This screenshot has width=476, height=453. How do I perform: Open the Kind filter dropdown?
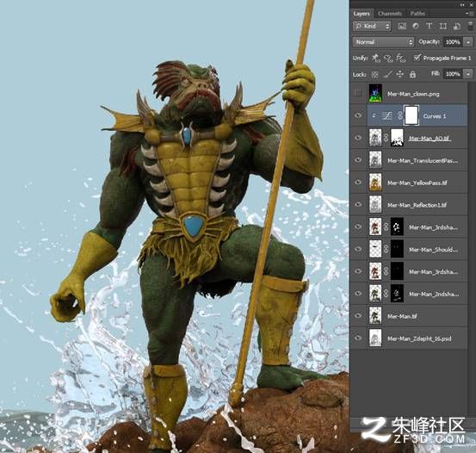[372, 26]
